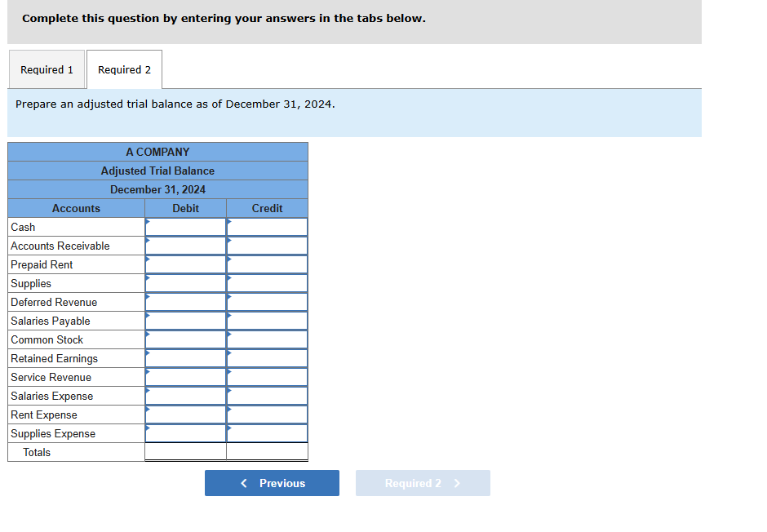This screenshot has width=767, height=532.
Task: Click the Cash debit input cell
Action: (x=186, y=227)
